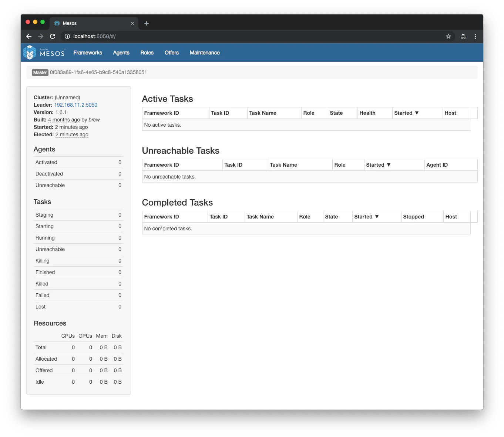Open the Frameworks page
504x437 pixels.
click(88, 53)
